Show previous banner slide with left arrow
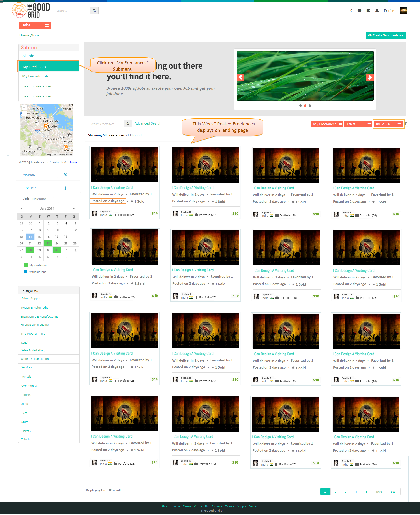Viewport: 420px width, 515px height. click(x=240, y=77)
